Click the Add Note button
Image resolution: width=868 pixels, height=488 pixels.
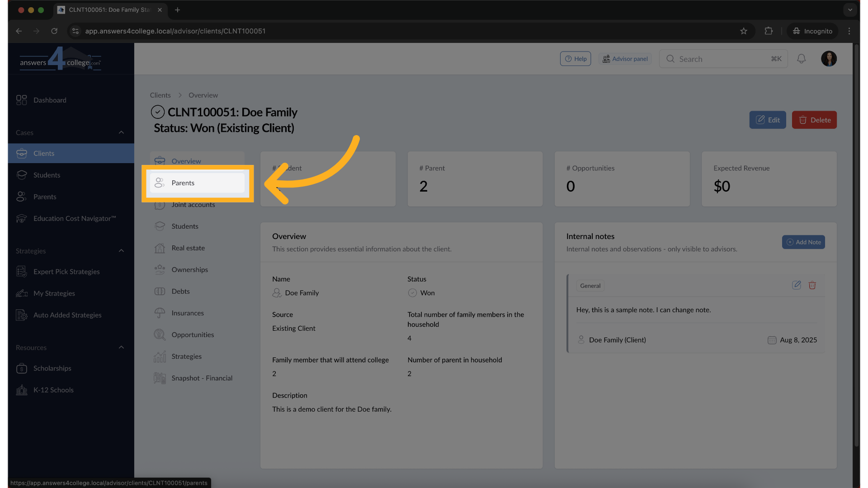[x=803, y=242]
